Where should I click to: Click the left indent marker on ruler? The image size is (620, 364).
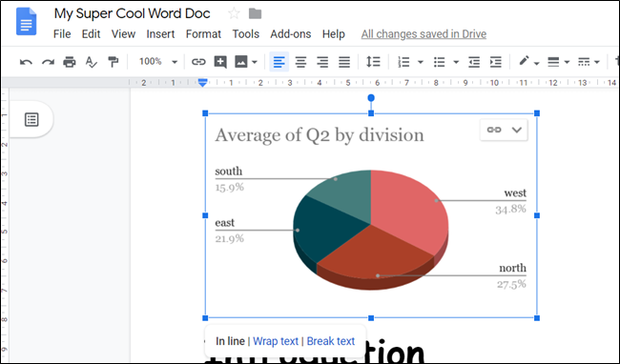[x=202, y=83]
